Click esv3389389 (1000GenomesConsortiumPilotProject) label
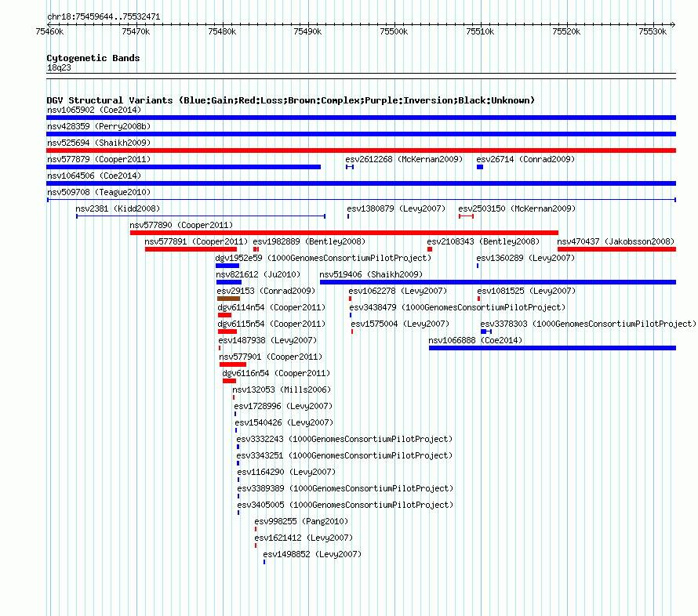Viewport: 698px width, 616px height. pyautogui.click(x=345, y=488)
